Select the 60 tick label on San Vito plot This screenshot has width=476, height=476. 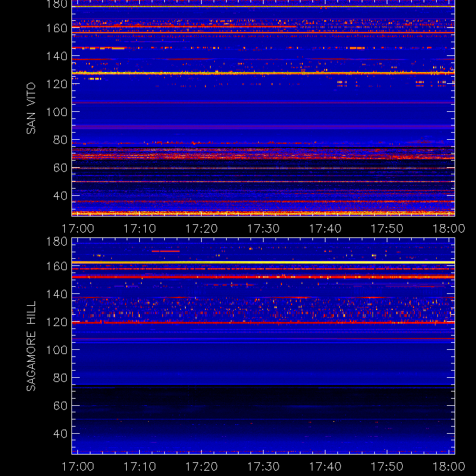[60, 168]
